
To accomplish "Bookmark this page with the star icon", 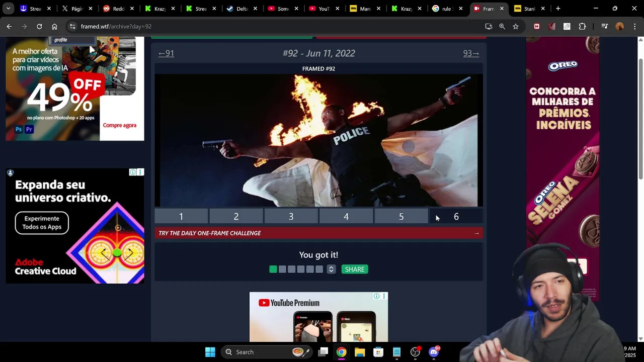I will click(516, 26).
